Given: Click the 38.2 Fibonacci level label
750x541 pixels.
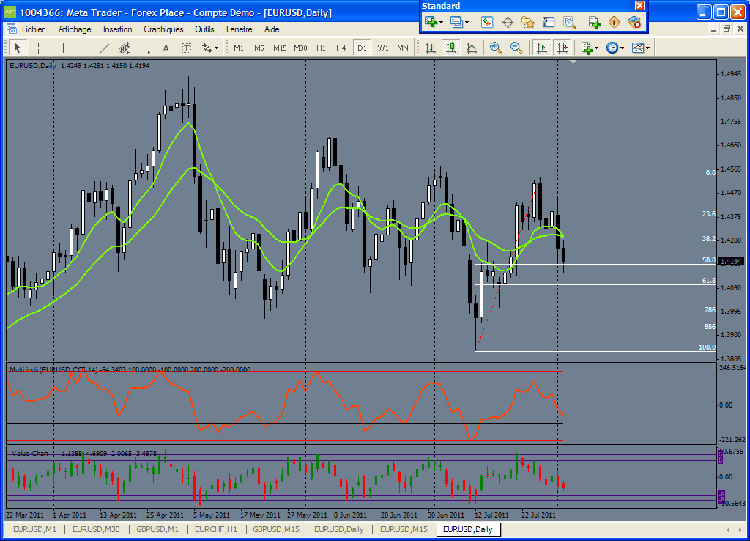Looking at the screenshot, I should [x=708, y=238].
